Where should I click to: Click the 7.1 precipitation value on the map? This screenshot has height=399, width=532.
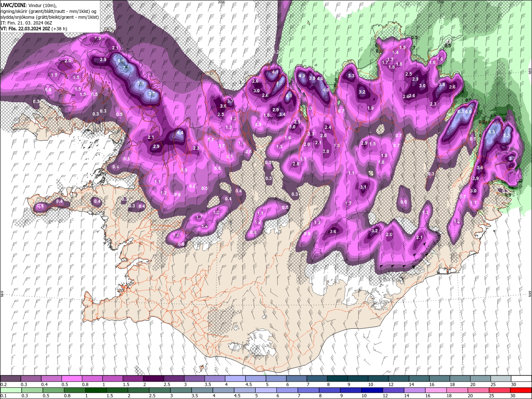click(x=126, y=67)
